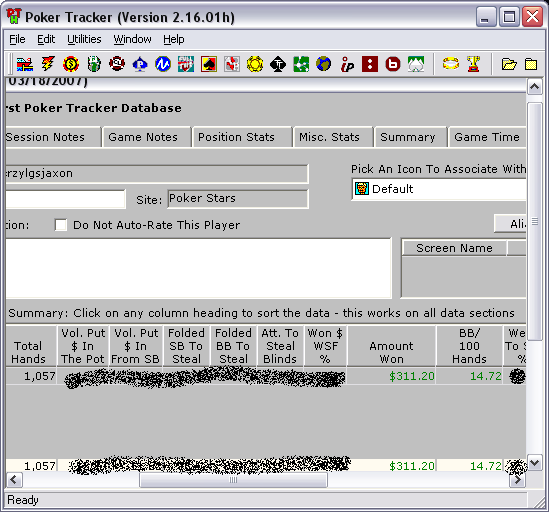The width and height of the screenshot is (549, 512).
Task: Click the Site field showing Poker Stars
Action: [238, 198]
